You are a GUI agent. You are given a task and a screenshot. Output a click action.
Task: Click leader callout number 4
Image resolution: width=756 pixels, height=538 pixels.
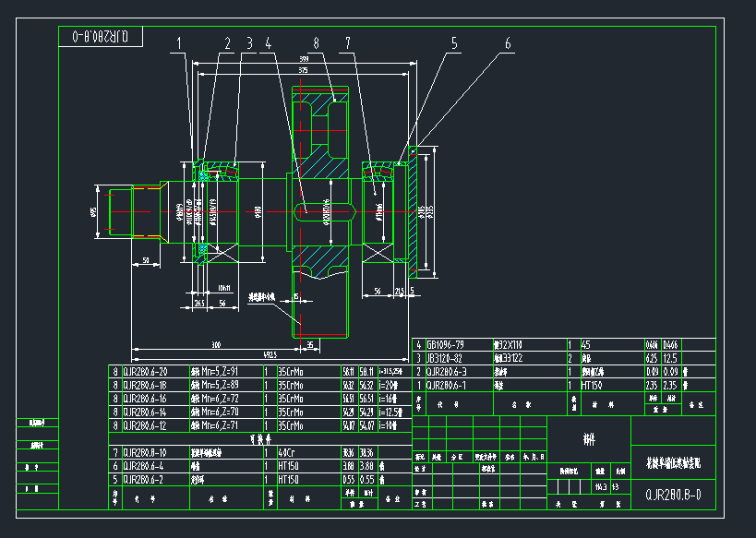pyautogui.click(x=269, y=43)
